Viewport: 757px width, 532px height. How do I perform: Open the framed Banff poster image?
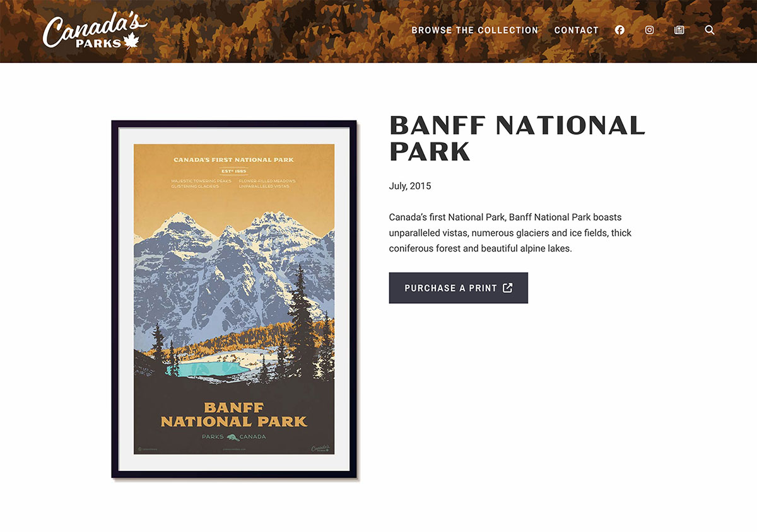coord(235,299)
